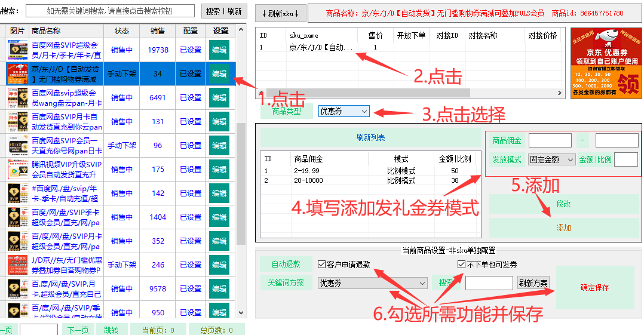Open the 发放模式 dropdown showing 固定金额
Image resolution: width=644 pixels, height=335 pixels.
tap(551, 159)
